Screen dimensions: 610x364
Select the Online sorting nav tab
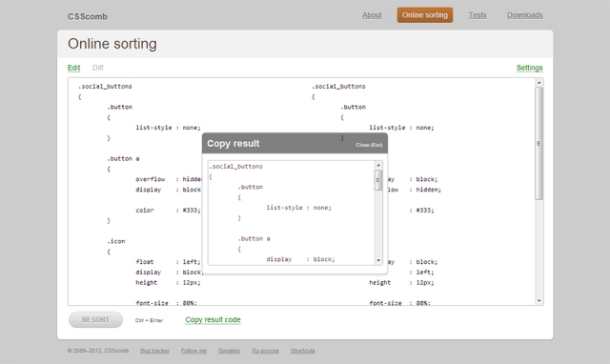click(x=425, y=15)
